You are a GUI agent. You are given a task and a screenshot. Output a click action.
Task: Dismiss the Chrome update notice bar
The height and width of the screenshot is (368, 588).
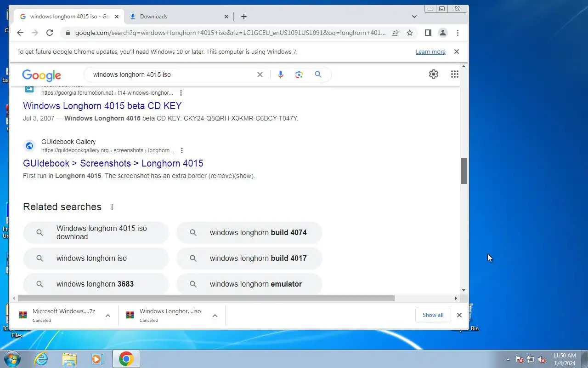point(457,52)
